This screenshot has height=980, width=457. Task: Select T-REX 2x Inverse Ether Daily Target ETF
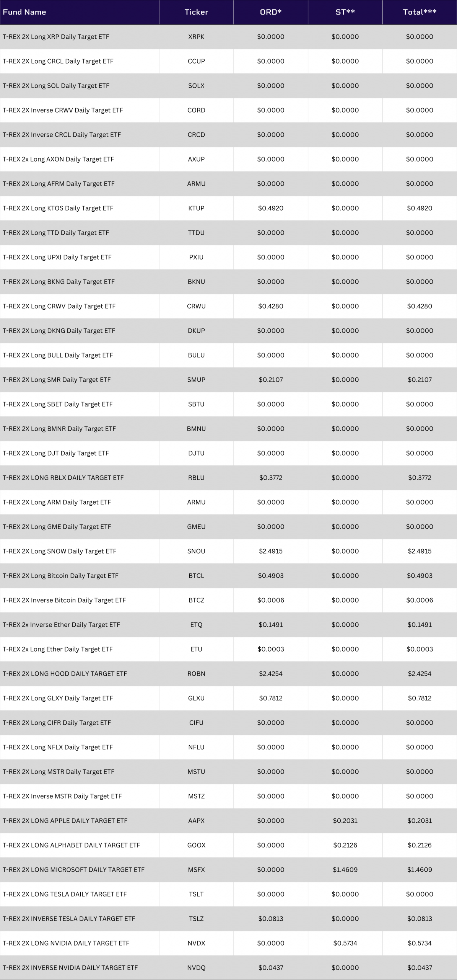(61, 625)
